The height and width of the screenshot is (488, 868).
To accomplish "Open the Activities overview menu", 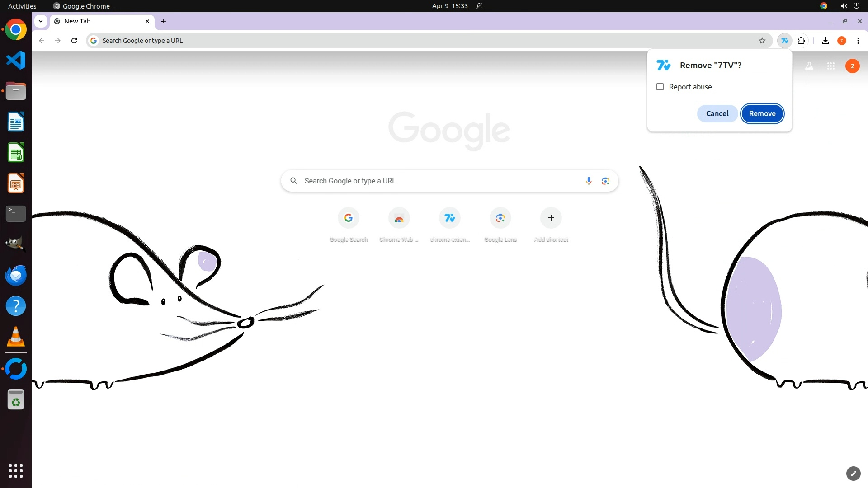I will (x=22, y=6).
